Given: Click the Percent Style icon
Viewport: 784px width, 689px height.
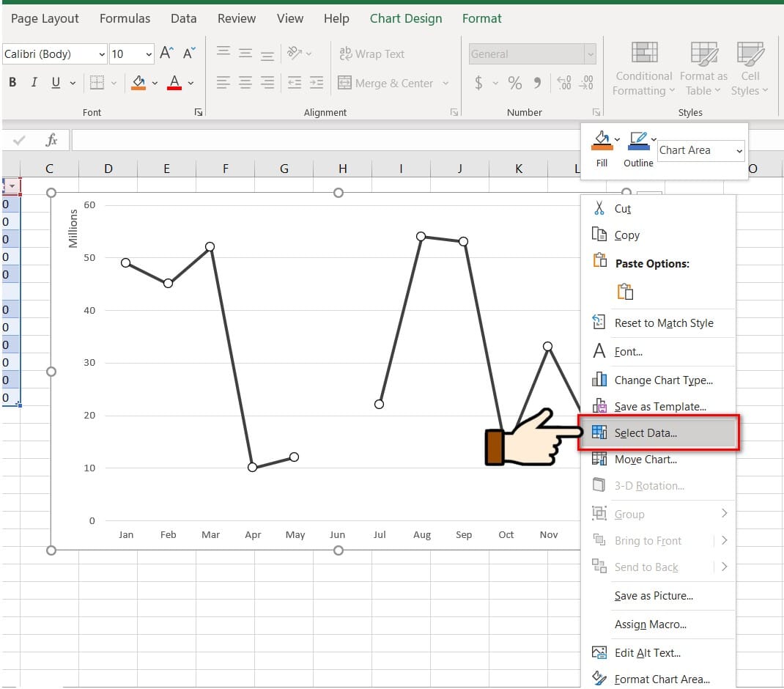Looking at the screenshot, I should coord(515,83).
